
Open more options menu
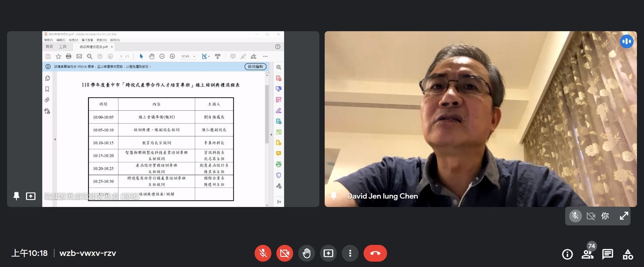(x=350, y=253)
